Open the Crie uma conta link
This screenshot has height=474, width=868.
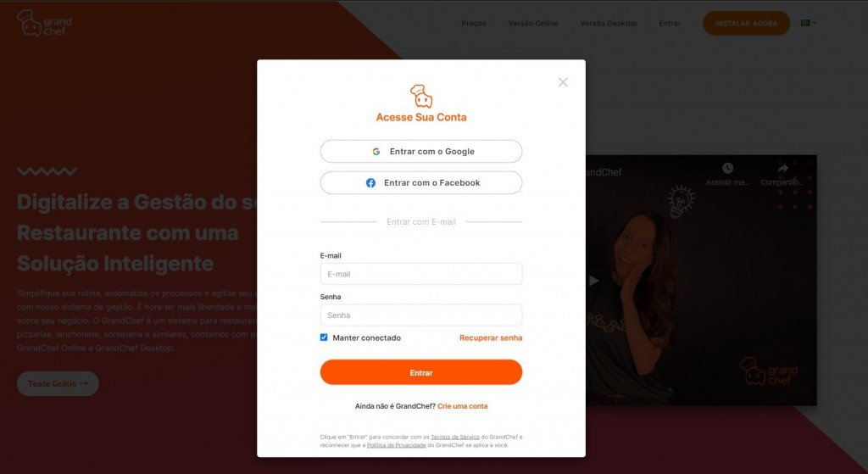click(x=462, y=406)
